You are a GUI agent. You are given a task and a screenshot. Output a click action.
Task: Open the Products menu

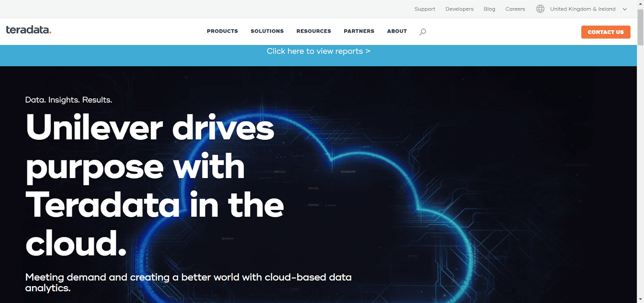coord(222,31)
